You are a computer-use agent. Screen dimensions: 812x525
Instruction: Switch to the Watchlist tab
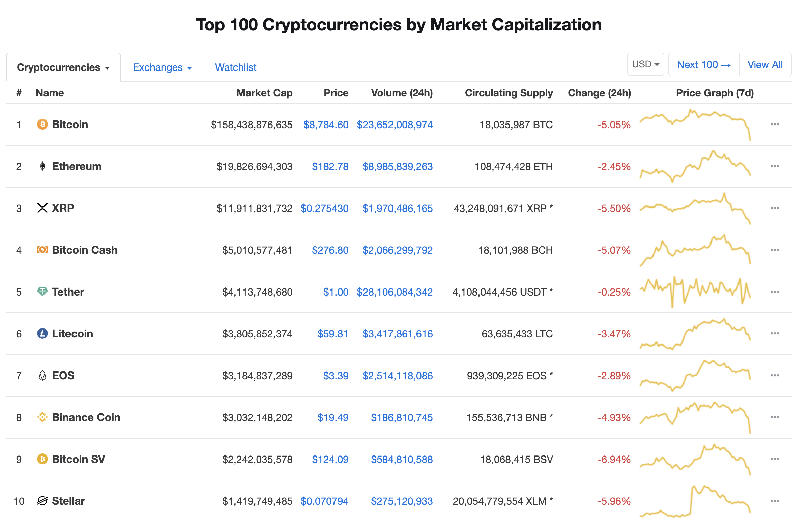tap(236, 67)
